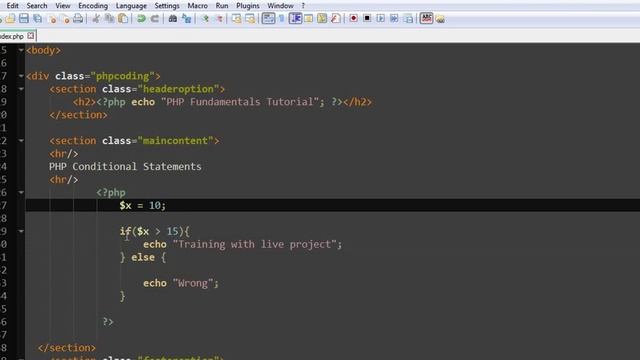Screen dimensions: 640x360
Task: Click the closing </section> tag below ?>
Action: click(x=67, y=348)
